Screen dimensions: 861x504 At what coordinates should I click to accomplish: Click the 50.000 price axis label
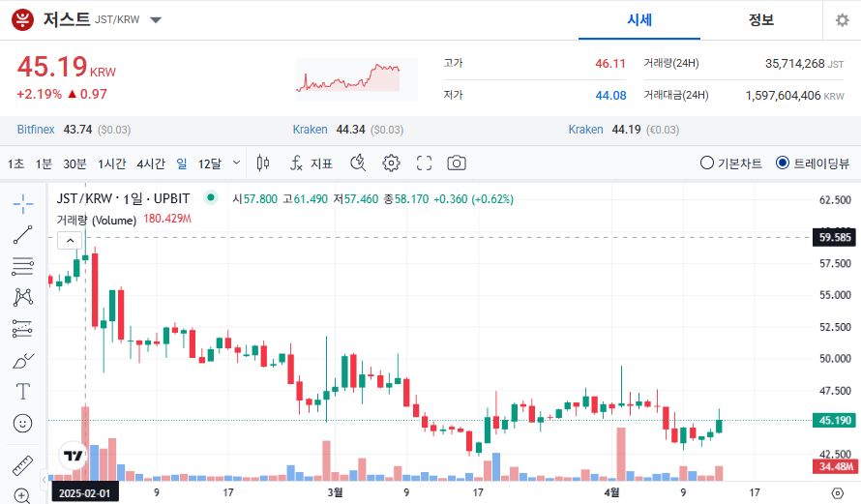(835, 359)
